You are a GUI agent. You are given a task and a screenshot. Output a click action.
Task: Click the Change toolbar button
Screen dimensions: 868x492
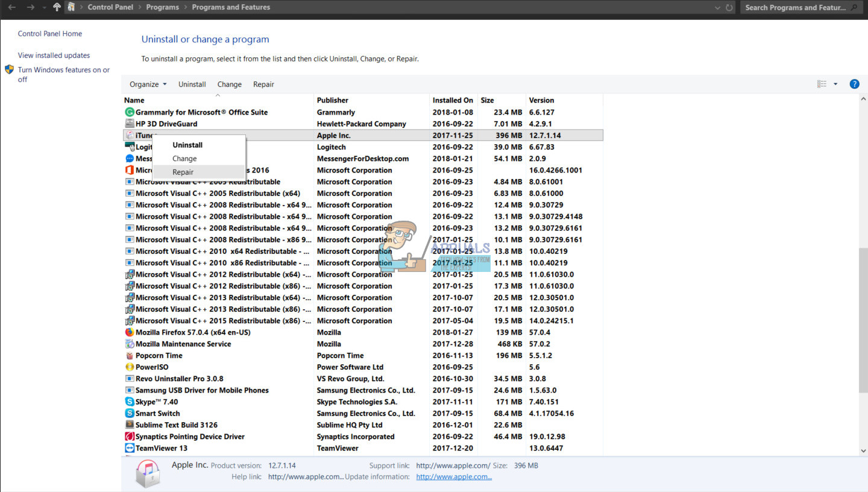(x=230, y=84)
